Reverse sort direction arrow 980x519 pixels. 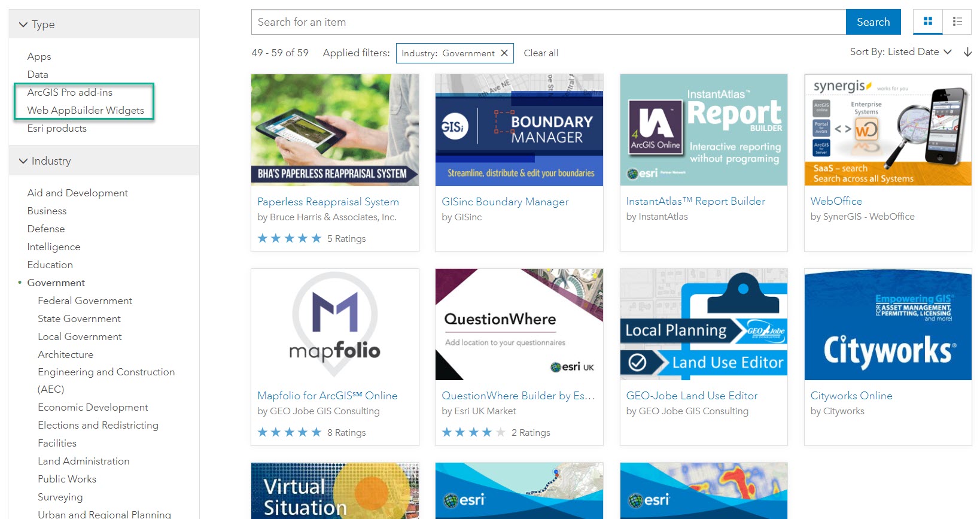[x=967, y=52]
